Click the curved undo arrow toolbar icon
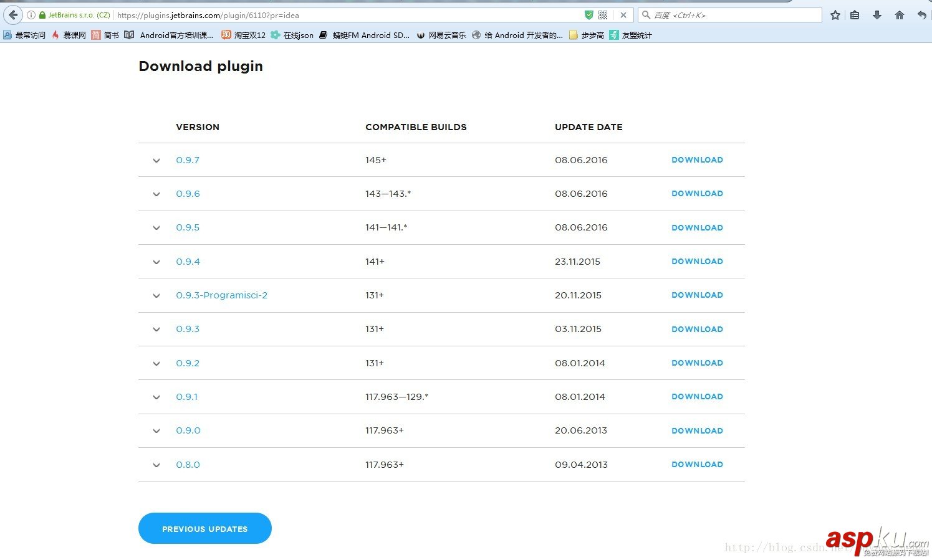This screenshot has width=932, height=560. (x=921, y=15)
